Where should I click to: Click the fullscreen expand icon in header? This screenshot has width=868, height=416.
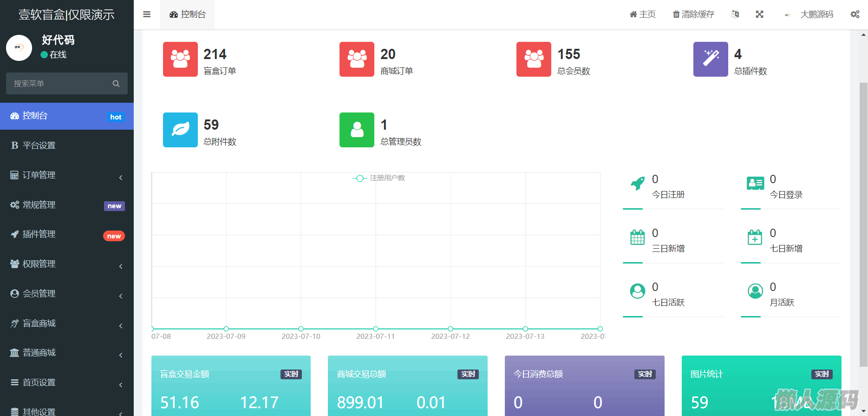[x=759, y=14]
